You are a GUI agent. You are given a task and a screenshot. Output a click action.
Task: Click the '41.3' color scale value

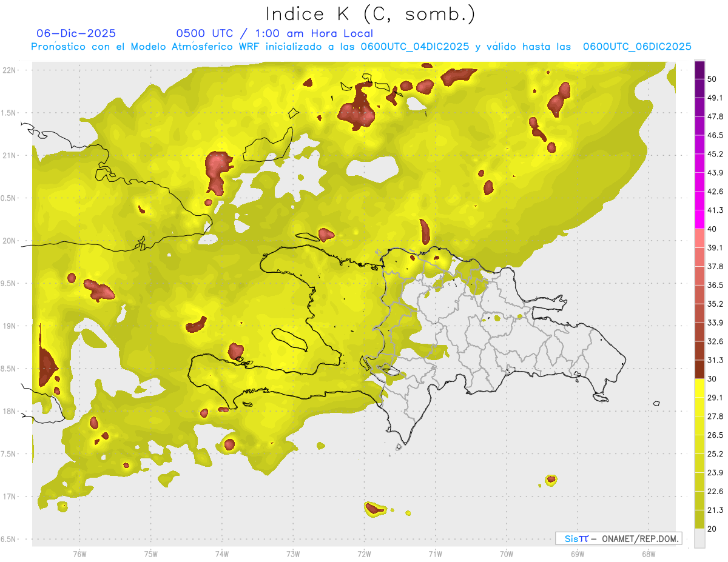(x=715, y=210)
